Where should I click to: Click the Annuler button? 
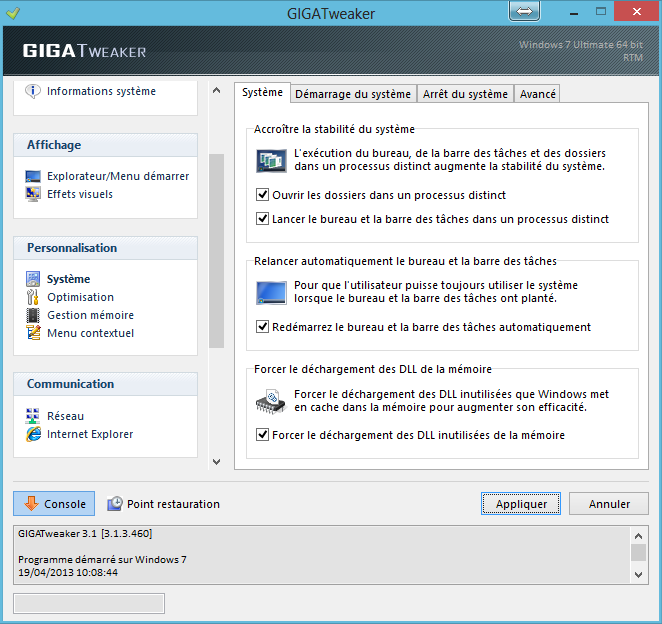coord(609,504)
